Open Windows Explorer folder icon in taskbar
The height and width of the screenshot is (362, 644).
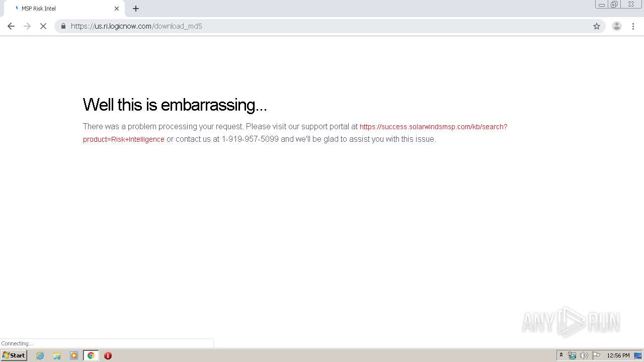(57, 355)
